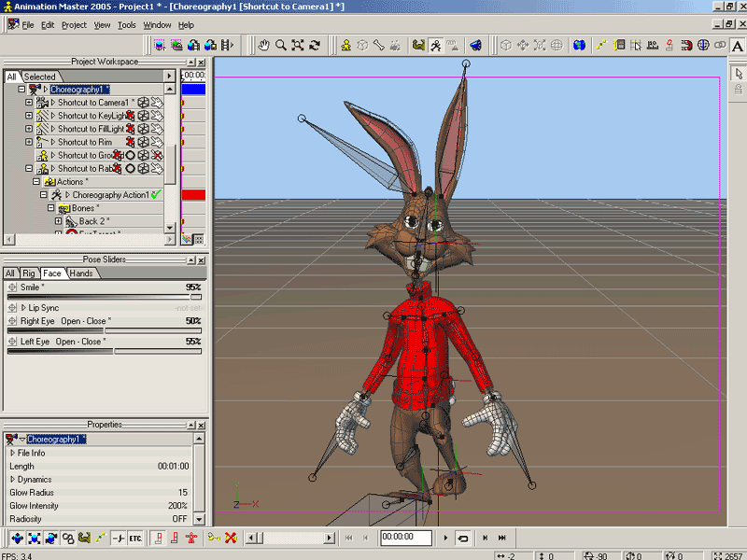The height and width of the screenshot is (560, 747).
Task: Click the Make Keyframe key icon
Action: coord(214,539)
